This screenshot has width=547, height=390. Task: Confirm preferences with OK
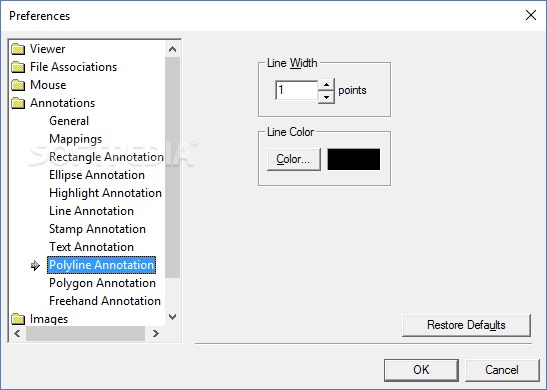[x=421, y=370]
